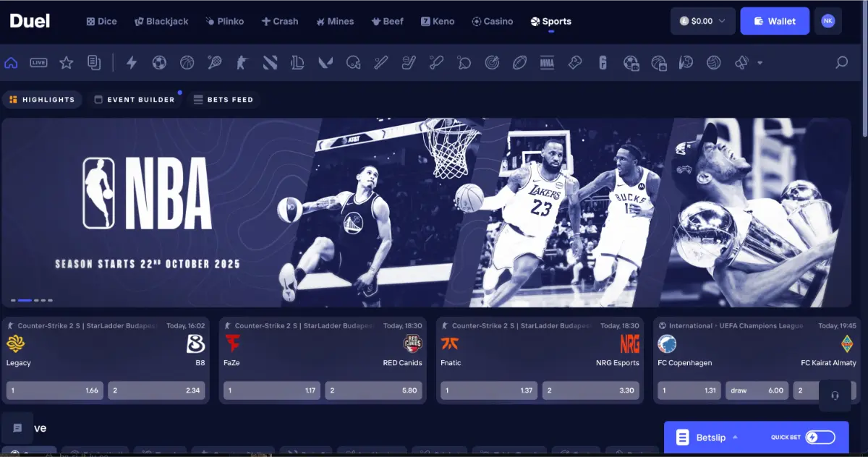Open the wallet balance dropdown

pyautogui.click(x=702, y=21)
